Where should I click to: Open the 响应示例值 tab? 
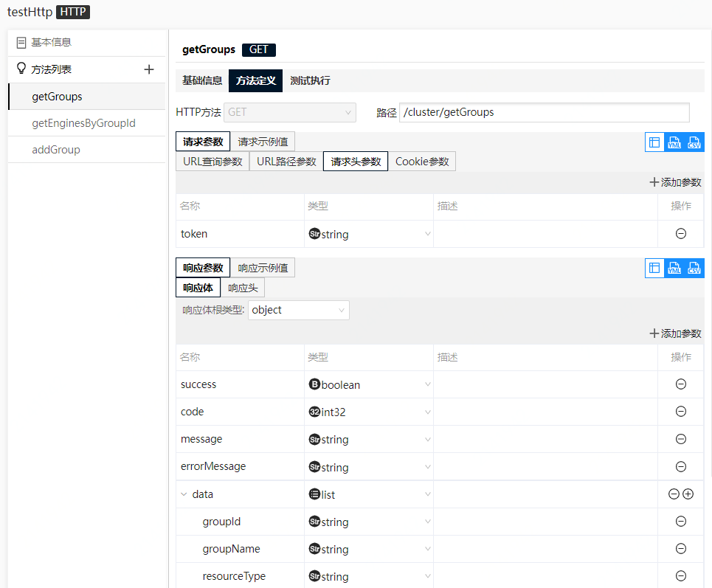263,268
